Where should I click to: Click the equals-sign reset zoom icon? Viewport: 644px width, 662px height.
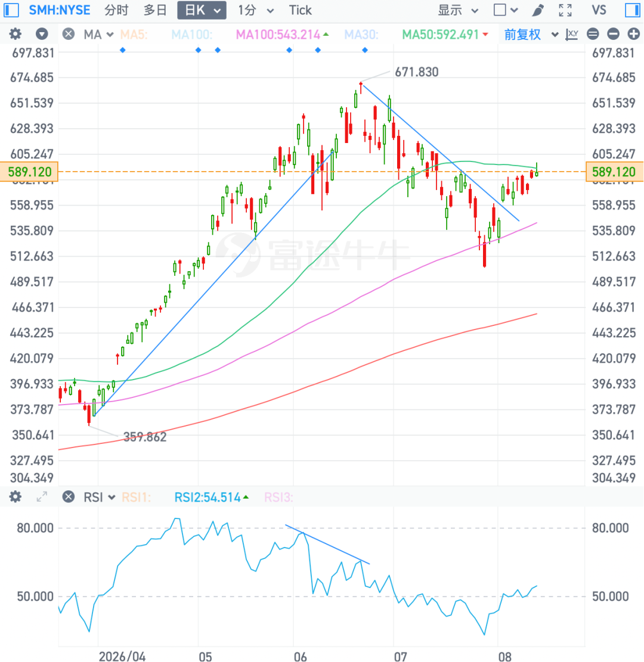tap(593, 34)
